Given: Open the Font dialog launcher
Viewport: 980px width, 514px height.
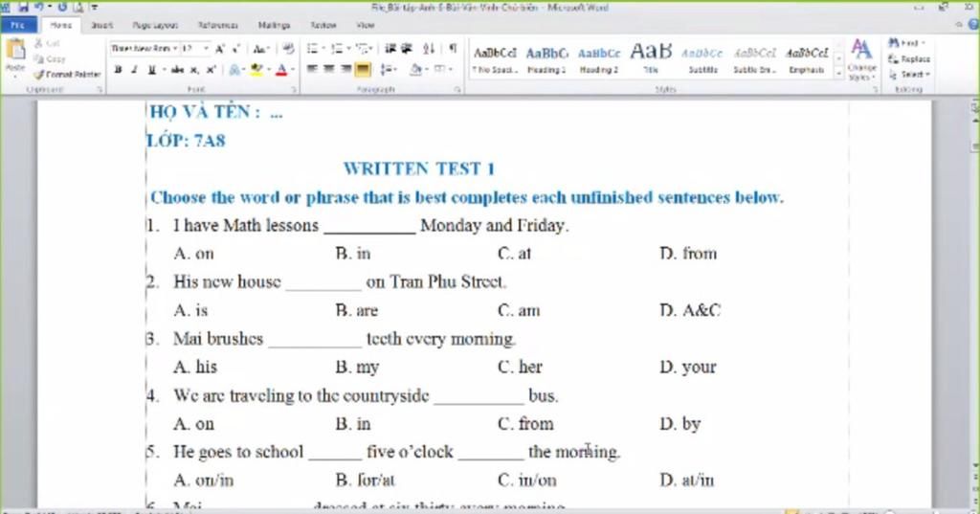Looking at the screenshot, I should click(293, 90).
